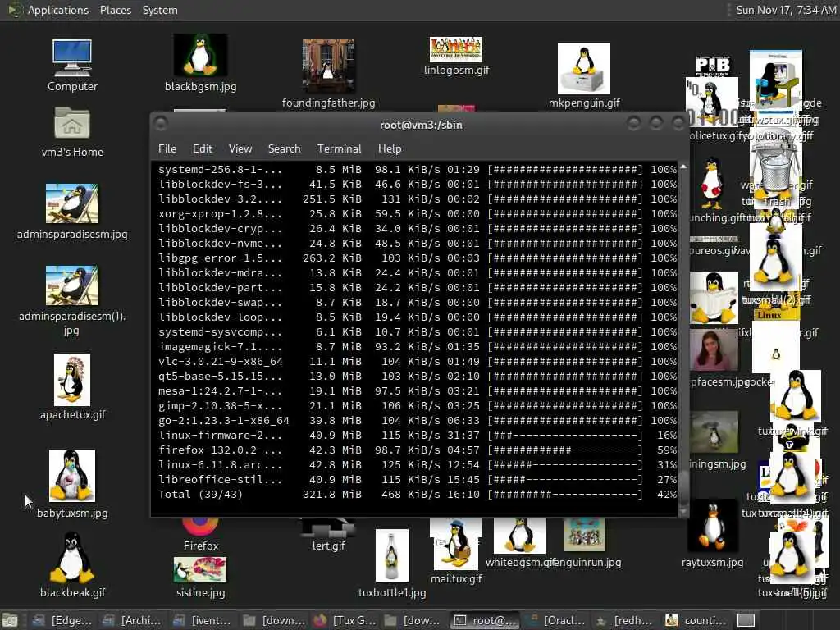This screenshot has height=630, width=840.
Task: Click the linux-firmware progress line
Action: (x=418, y=436)
